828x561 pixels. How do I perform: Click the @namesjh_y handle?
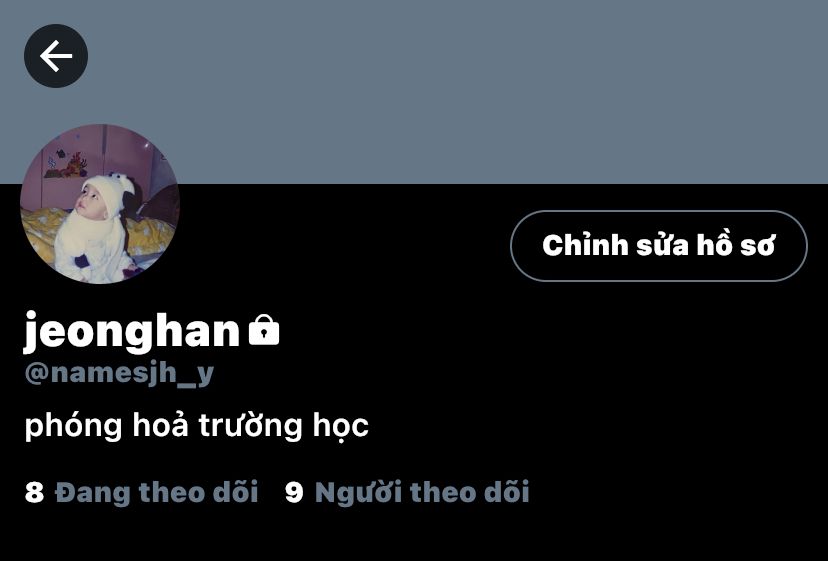coord(119,373)
